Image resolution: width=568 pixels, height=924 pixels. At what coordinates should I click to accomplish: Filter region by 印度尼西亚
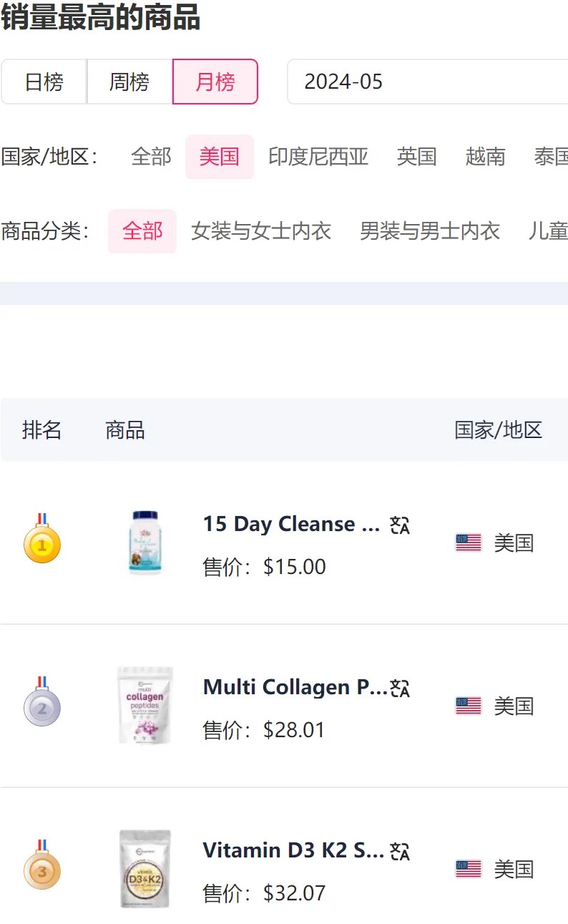[x=318, y=157]
